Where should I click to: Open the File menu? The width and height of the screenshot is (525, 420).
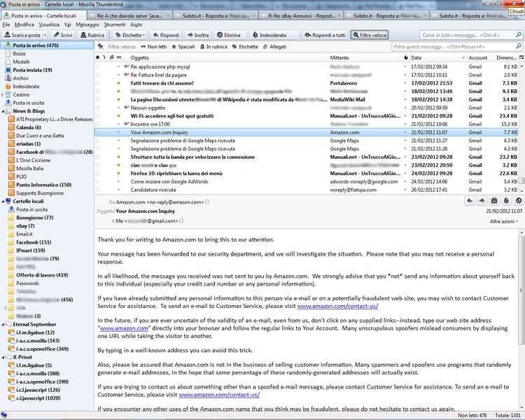(x=6, y=24)
